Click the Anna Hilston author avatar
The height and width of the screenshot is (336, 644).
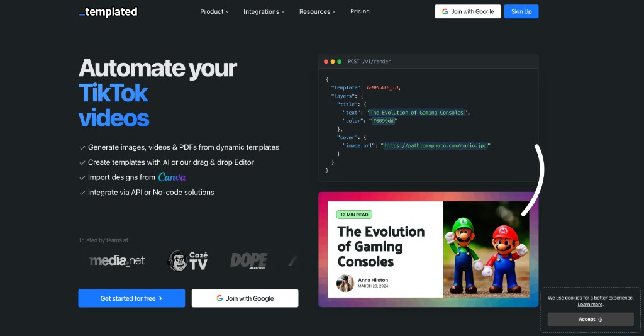(345, 283)
